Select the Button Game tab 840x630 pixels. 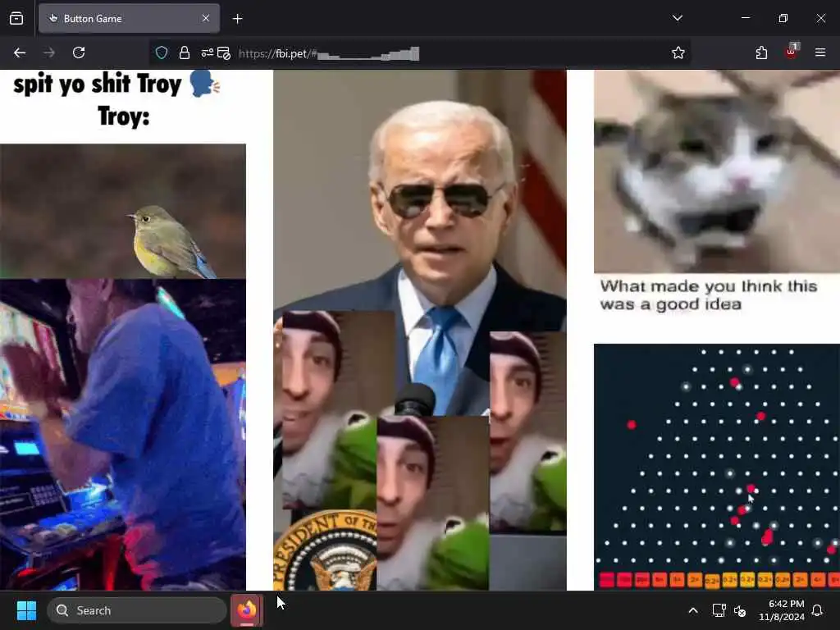(129, 18)
